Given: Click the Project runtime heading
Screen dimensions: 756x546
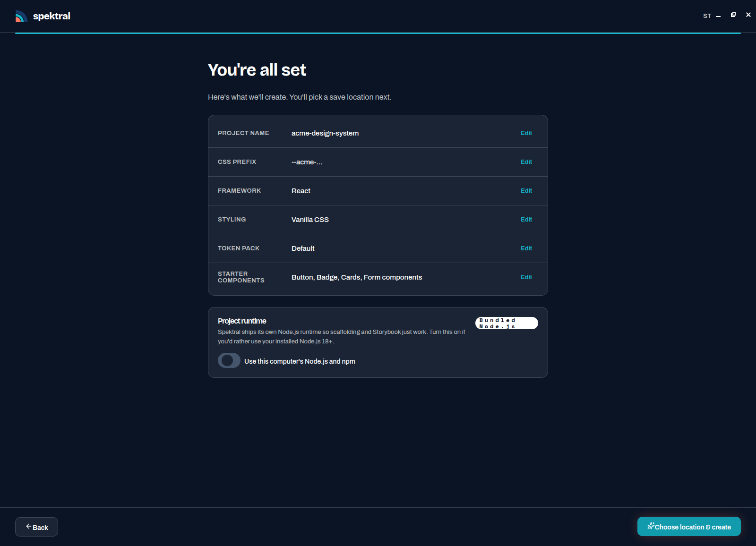Looking at the screenshot, I should [242, 321].
